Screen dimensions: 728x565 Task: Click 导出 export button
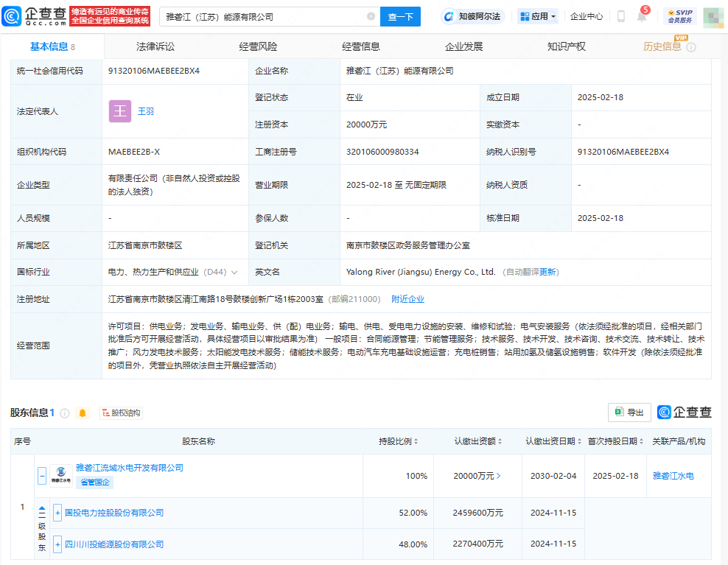(x=629, y=413)
